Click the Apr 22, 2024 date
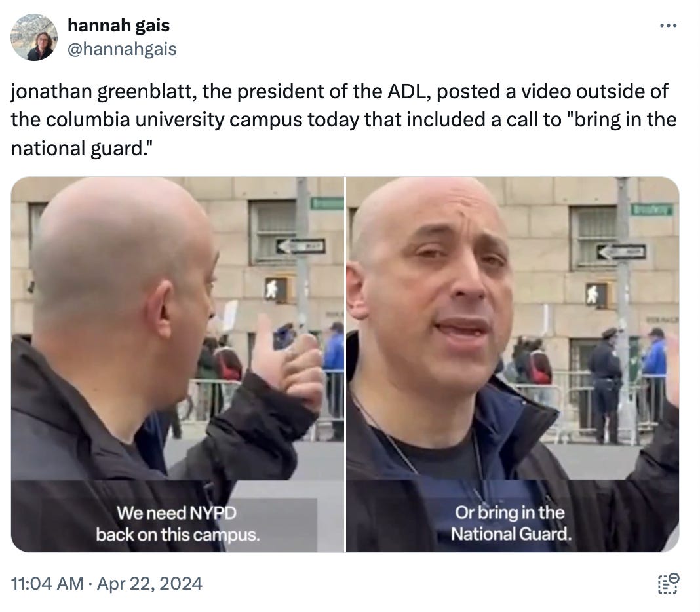This screenshot has width=700, height=612. point(149,583)
